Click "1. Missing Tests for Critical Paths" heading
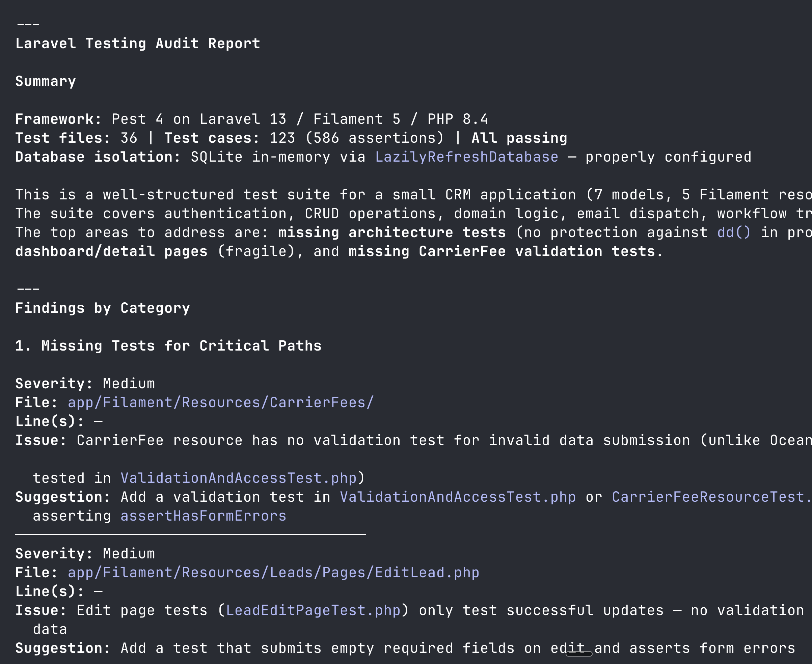The image size is (812, 664). pyautogui.click(x=168, y=346)
